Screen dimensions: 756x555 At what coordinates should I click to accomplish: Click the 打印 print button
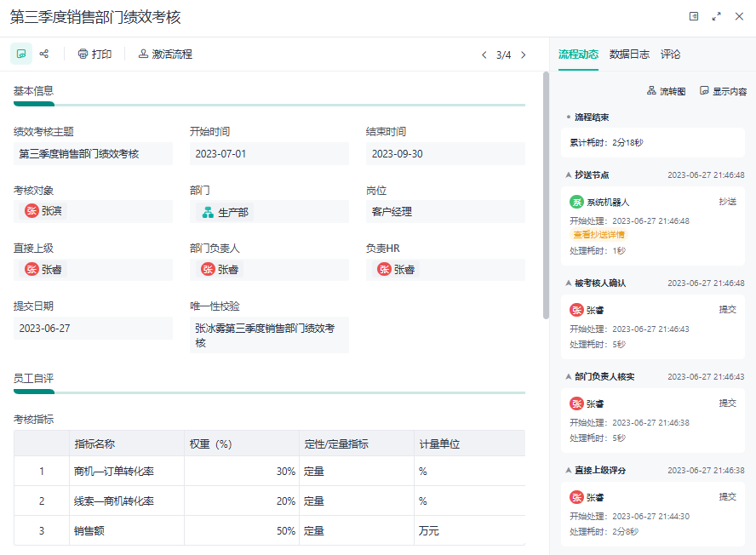[x=95, y=54]
